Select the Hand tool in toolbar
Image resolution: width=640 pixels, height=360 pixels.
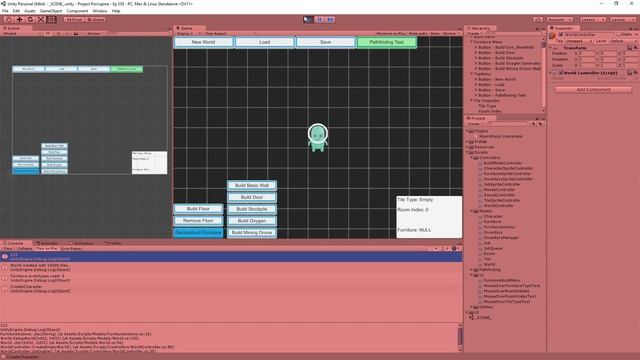coord(8,20)
